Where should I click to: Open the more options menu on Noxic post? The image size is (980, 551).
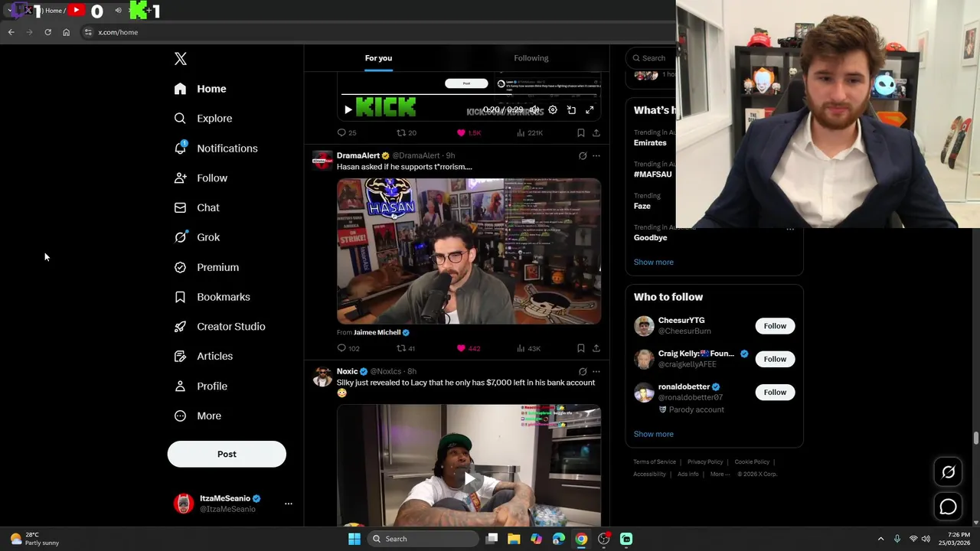click(596, 372)
